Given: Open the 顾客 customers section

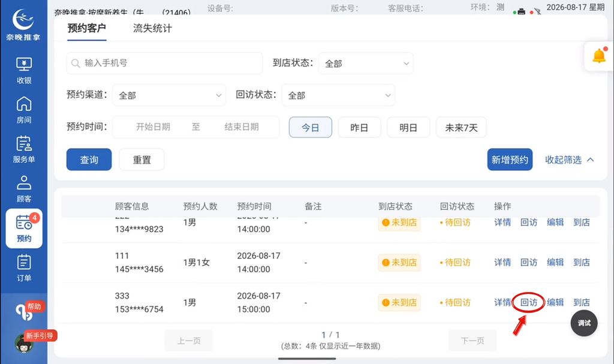Looking at the screenshot, I should [x=24, y=189].
